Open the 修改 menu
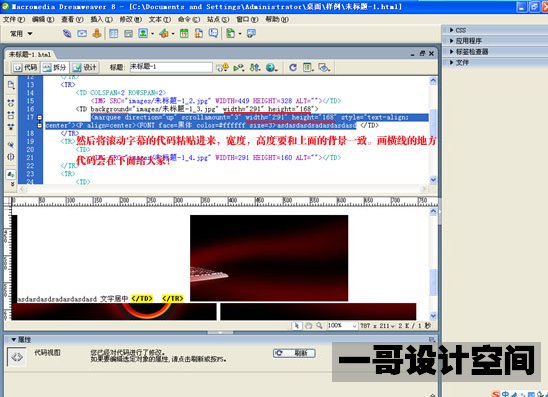548x397 pixels. [x=130, y=19]
